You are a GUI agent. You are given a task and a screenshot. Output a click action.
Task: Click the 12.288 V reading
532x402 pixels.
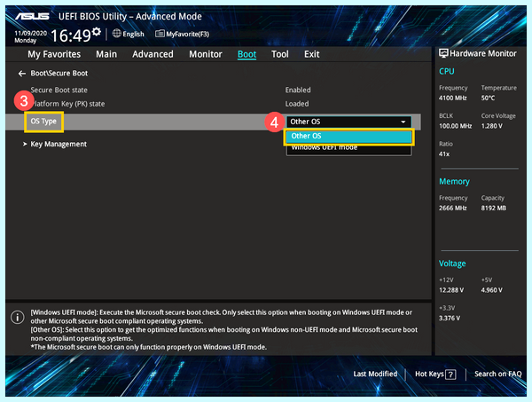pyautogui.click(x=451, y=290)
